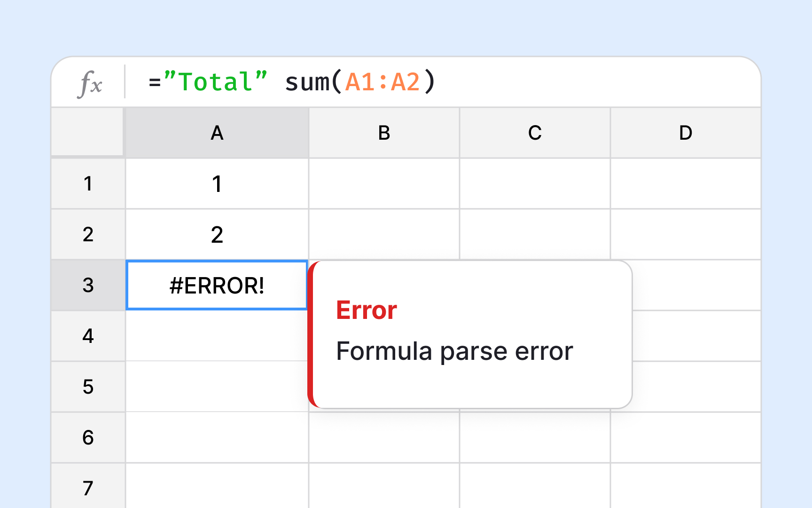This screenshot has width=812, height=508.
Task: Click empty cell B2
Action: (x=384, y=234)
